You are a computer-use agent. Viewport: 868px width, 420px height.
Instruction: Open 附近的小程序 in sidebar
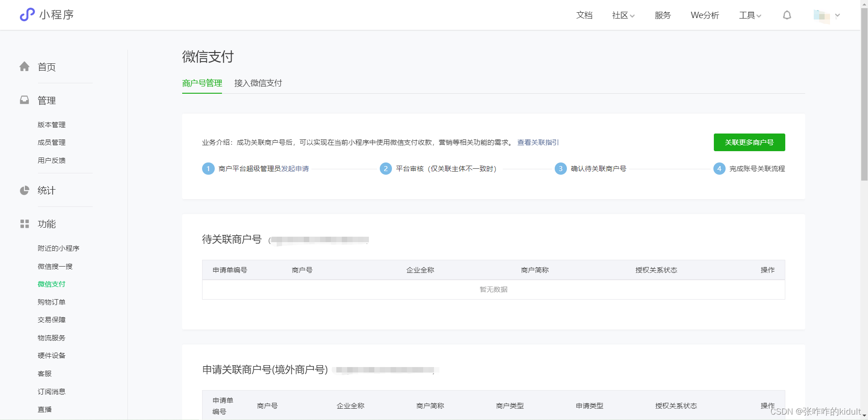click(x=58, y=248)
